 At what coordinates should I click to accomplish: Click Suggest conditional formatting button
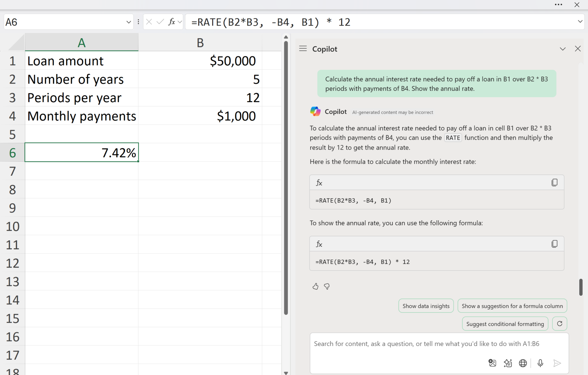tap(505, 324)
